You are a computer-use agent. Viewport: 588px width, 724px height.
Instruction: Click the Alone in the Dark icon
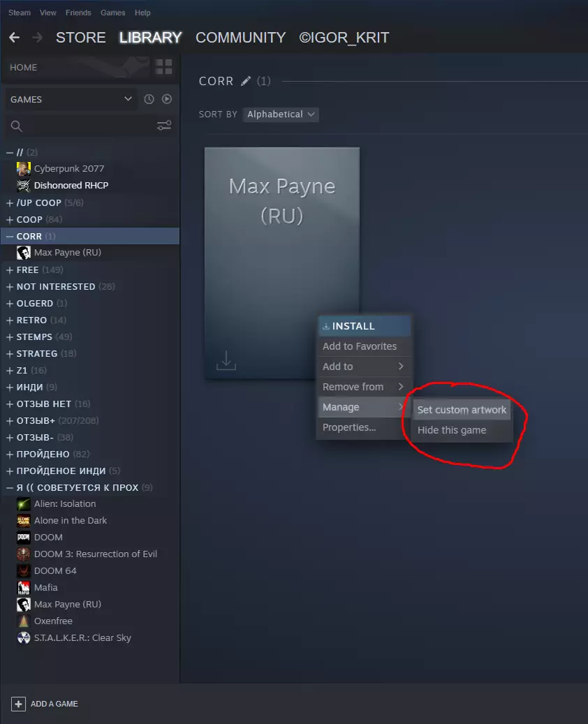(x=24, y=521)
